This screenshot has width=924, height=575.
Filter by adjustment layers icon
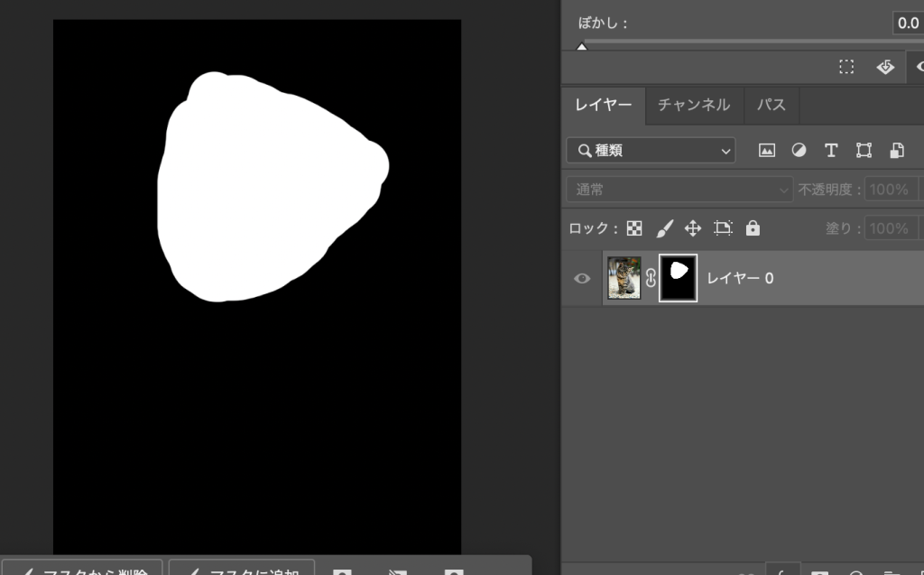[x=799, y=151]
